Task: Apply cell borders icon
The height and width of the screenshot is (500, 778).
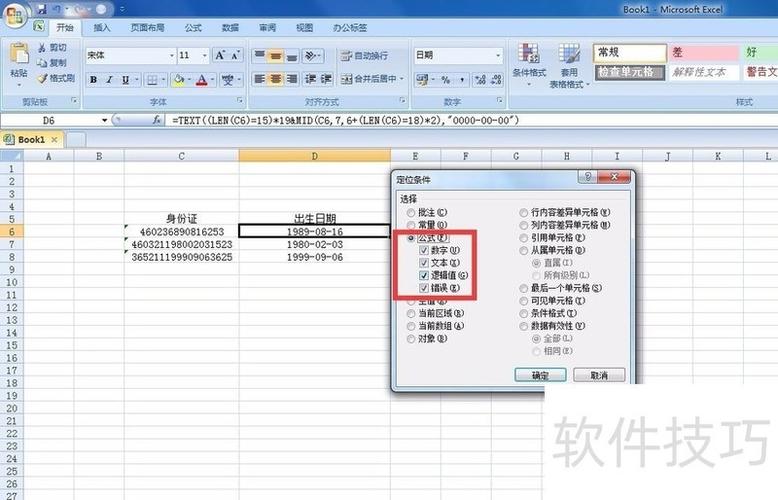Action: coord(152,79)
